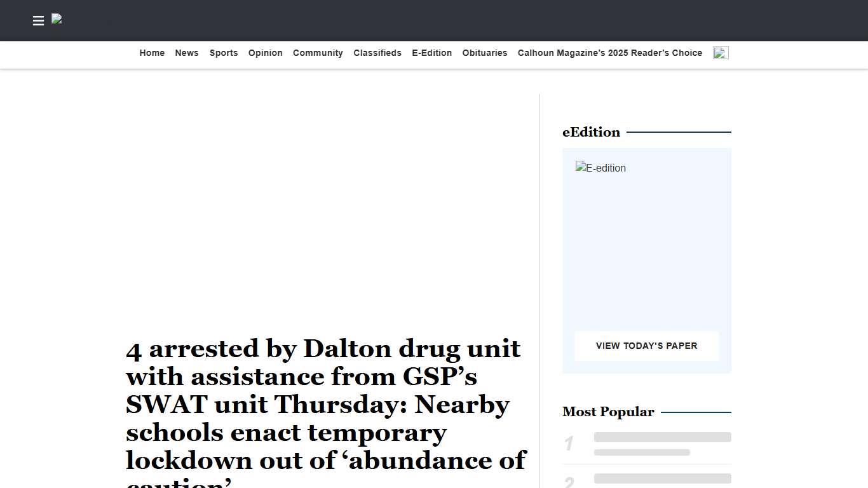This screenshot has width=868, height=488.
Task: Click the icon beside the navigation bar's right edge
Action: tap(720, 53)
